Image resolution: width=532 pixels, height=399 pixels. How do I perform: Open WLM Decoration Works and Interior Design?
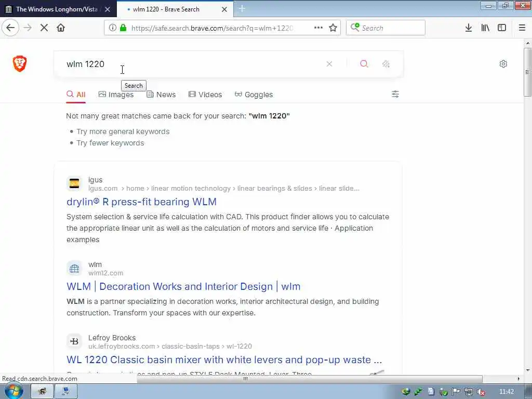click(x=183, y=286)
